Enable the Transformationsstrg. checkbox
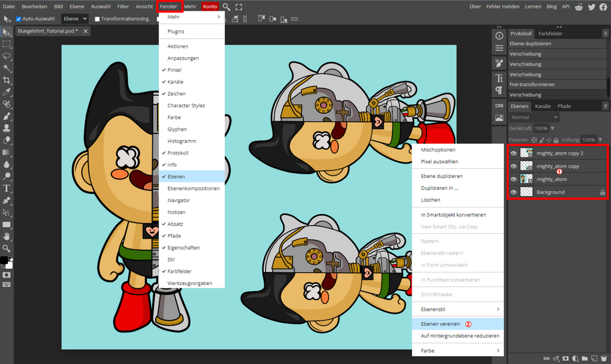Screen dimensions: 611x364 point(97,19)
